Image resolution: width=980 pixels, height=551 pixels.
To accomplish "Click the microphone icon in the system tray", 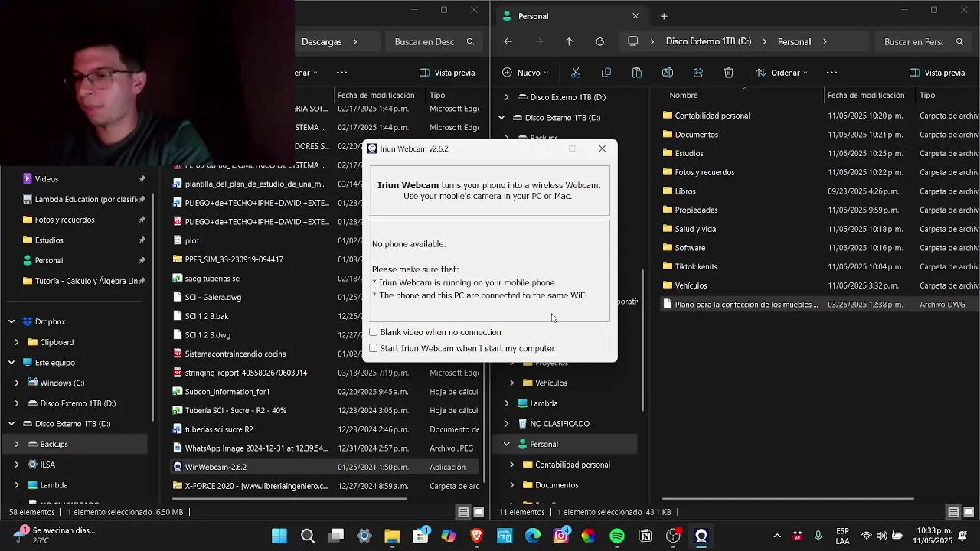I will [x=818, y=536].
